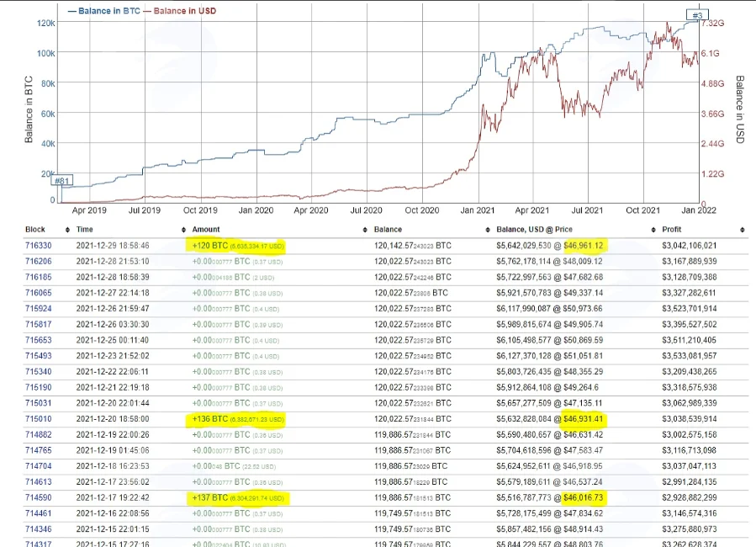Click highlighted $46,931.41 price cell
Viewport: 756px width, 547px height.
[583, 419]
